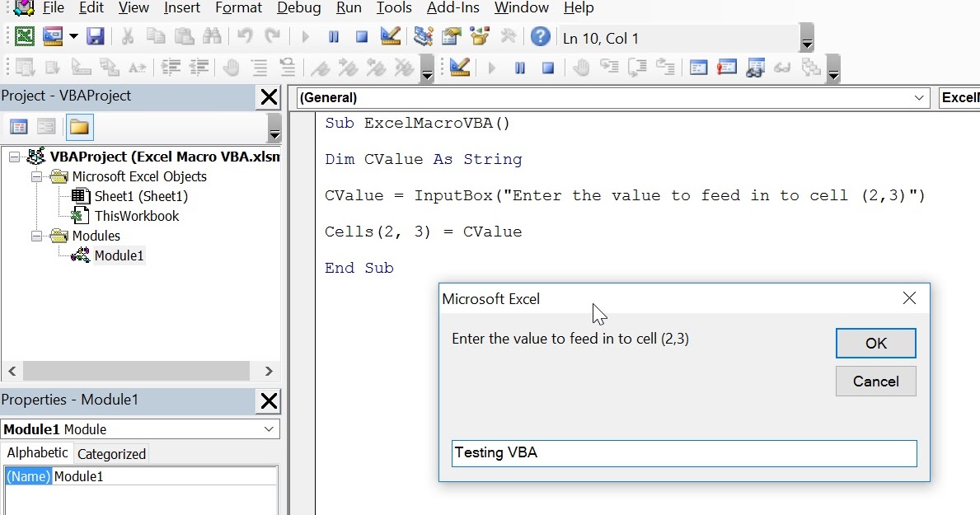Viewport: 980px width, 515px height.
Task: Toggle Breakpoint hand icon in Edit toolbar
Action: pos(232,67)
